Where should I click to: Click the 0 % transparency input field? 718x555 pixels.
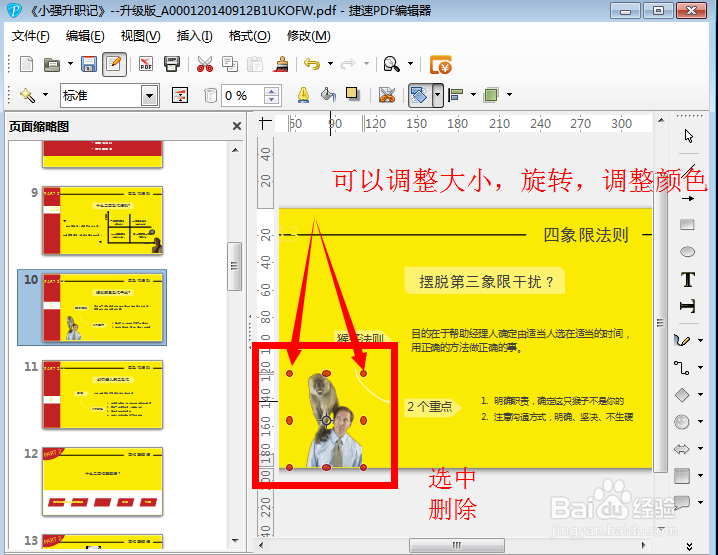click(x=243, y=96)
